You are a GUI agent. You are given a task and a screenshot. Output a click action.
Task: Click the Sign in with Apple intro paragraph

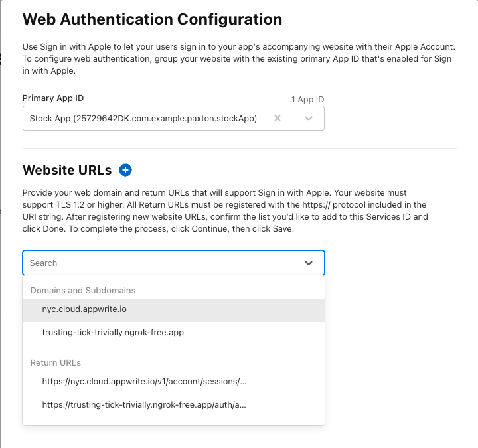(239, 59)
